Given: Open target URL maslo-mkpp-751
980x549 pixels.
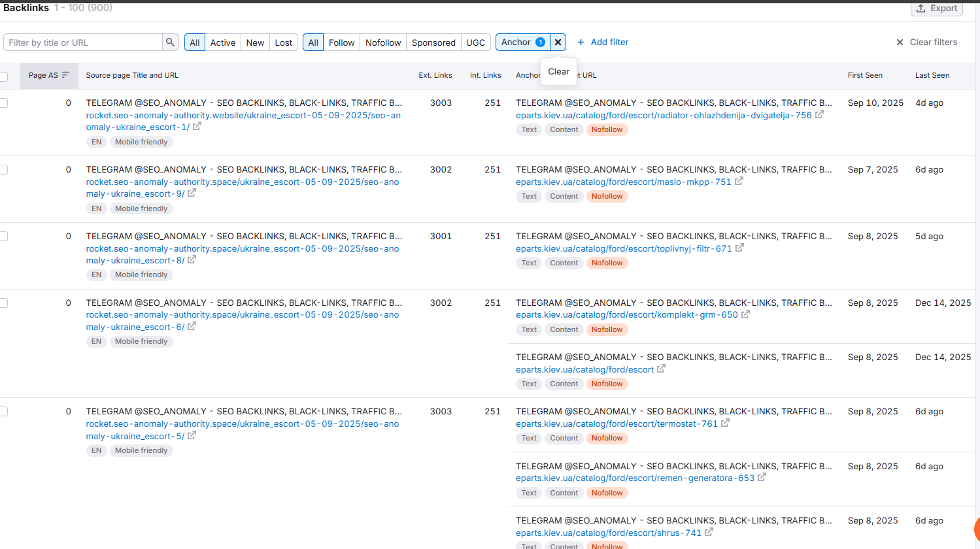Looking at the screenshot, I should pyautogui.click(x=624, y=182).
